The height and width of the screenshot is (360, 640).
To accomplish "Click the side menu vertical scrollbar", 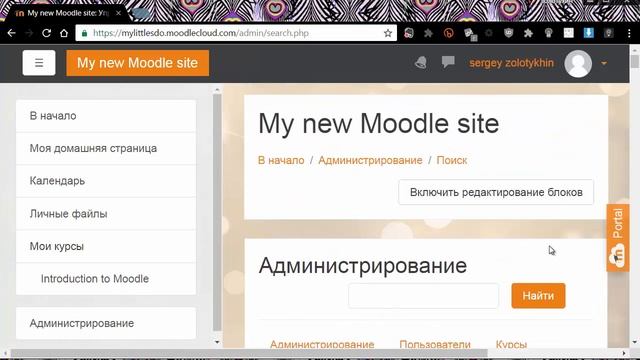I will pyautogui.click(x=217, y=212).
